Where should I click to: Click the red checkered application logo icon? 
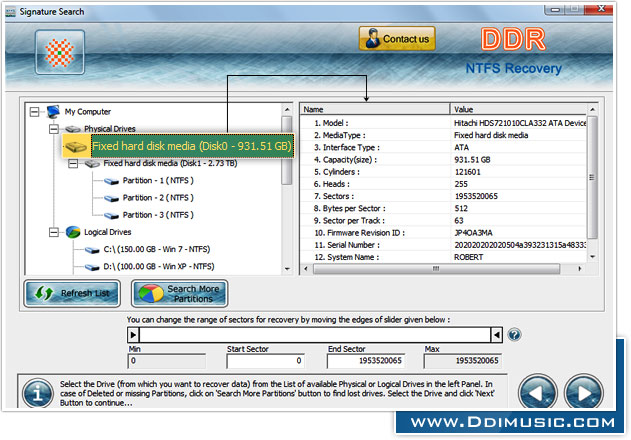coord(60,52)
